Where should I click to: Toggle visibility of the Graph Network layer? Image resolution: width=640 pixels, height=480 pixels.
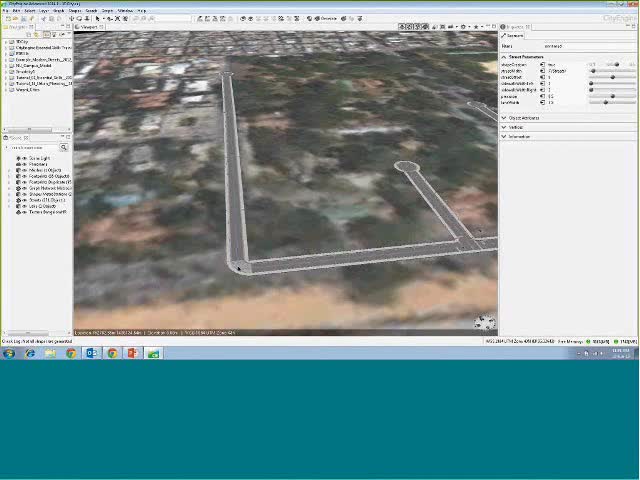[x=24, y=188]
